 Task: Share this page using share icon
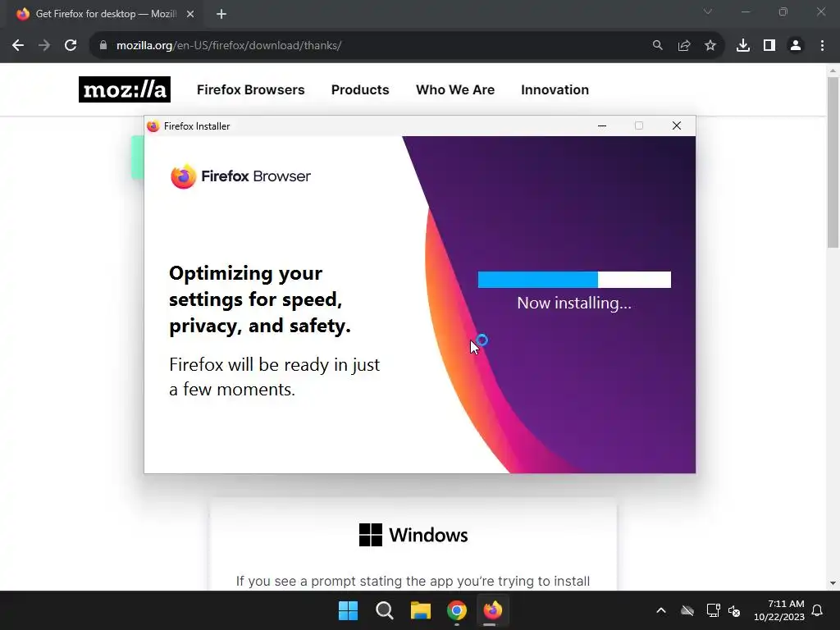(x=683, y=46)
